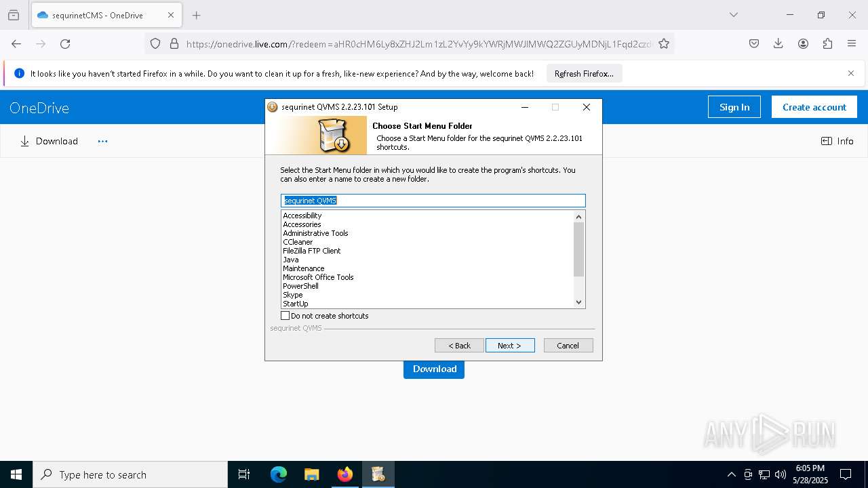Click the Firefox taskbar icon
868x488 pixels.
tap(345, 474)
